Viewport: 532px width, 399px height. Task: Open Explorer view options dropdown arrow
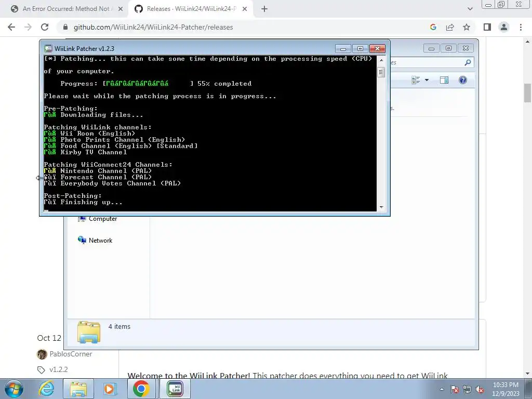[x=427, y=80]
